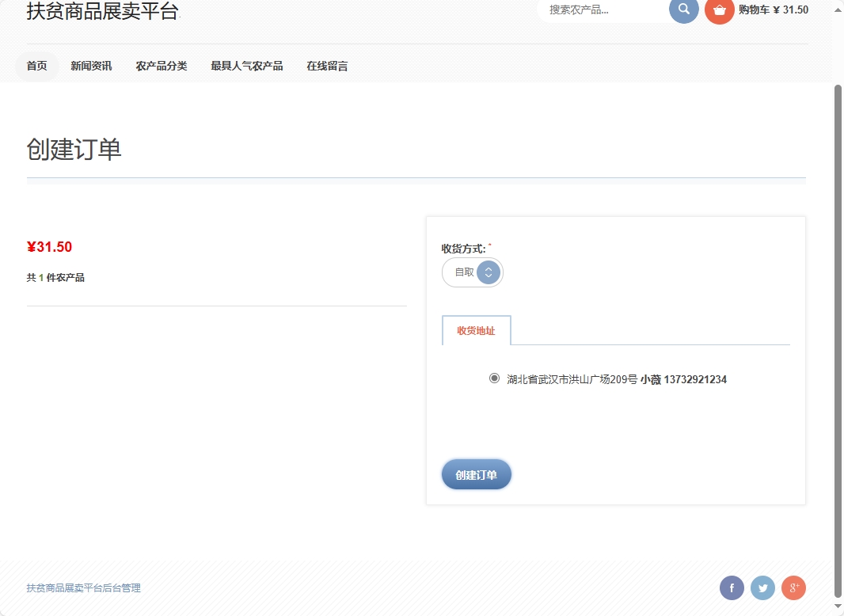Open 扶贫商品展卖平台后台管理 footer link
The width and height of the screenshot is (844, 616).
coord(83,587)
